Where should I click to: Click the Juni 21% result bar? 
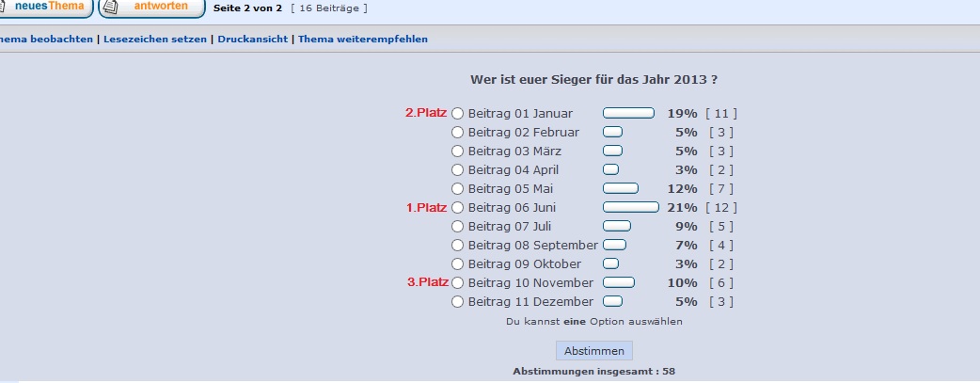tap(630, 207)
